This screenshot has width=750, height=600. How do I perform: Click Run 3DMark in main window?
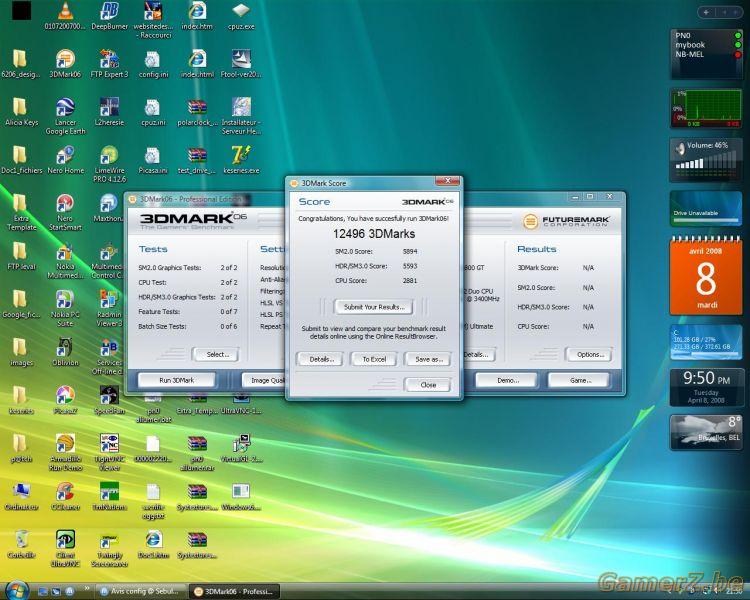pos(176,380)
